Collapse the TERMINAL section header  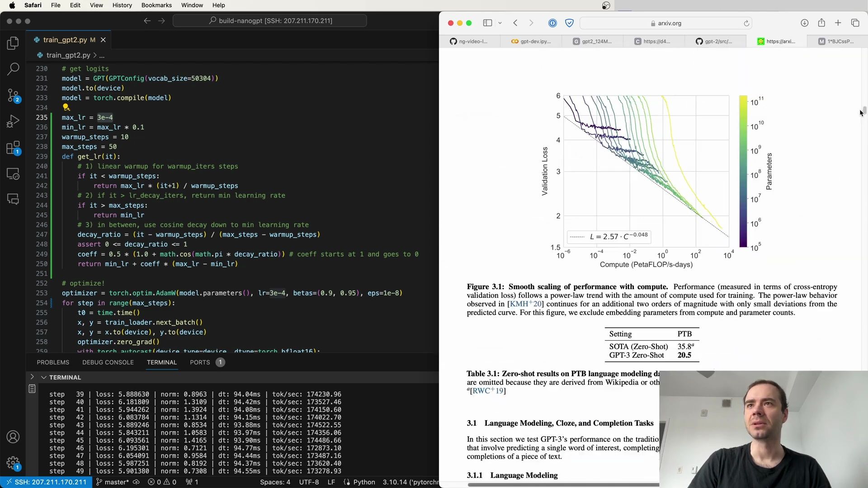pos(65,377)
